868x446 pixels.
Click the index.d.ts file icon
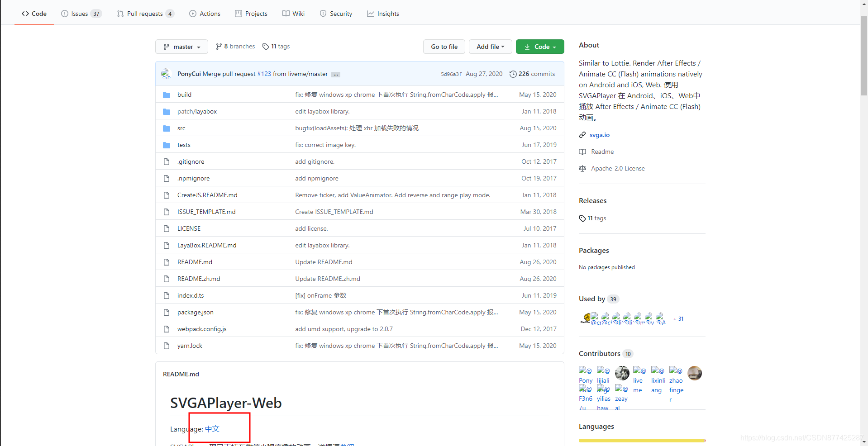coord(167,295)
